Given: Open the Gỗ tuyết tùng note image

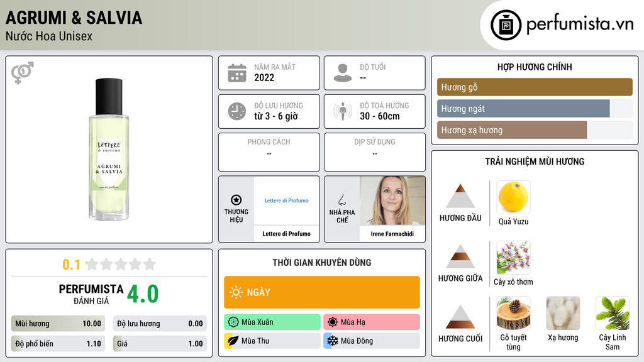Looking at the screenshot, I should click(x=513, y=314).
